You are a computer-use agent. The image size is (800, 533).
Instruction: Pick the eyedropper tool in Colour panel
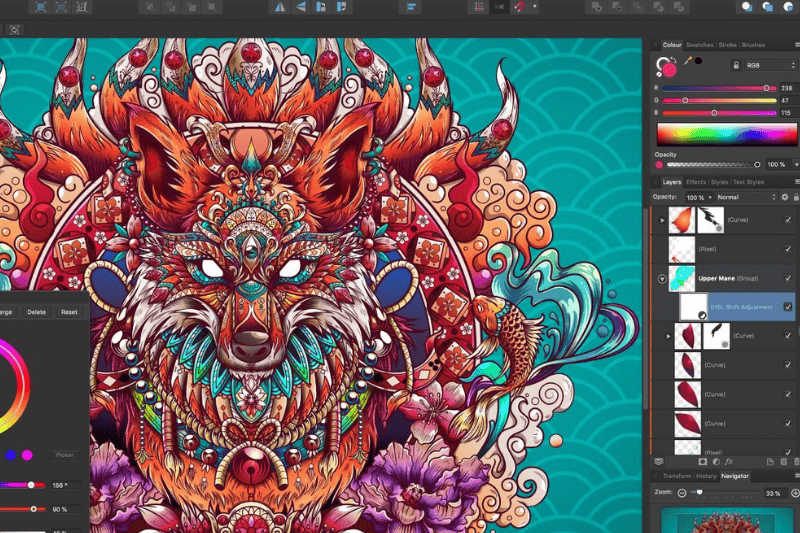[688, 61]
